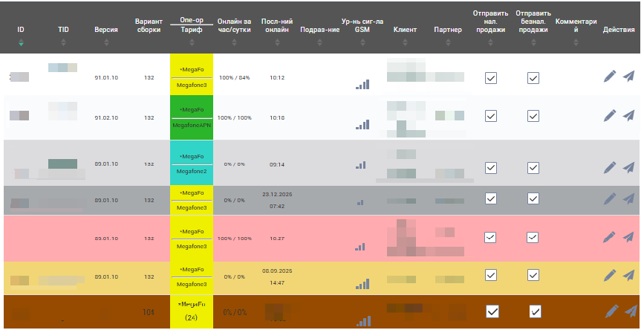Viewport: 644px width, 330px height.
Task: Click the paper plane send icon in the 10:18 row
Action: tap(628, 115)
